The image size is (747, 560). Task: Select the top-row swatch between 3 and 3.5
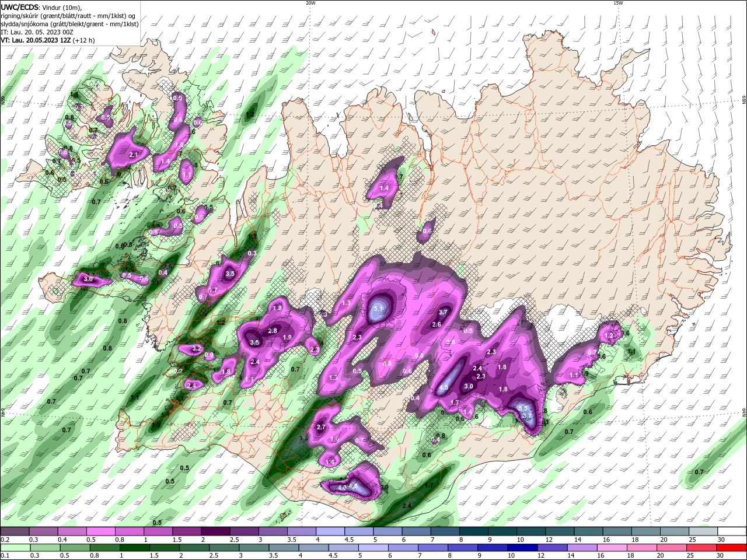[x=273, y=531]
